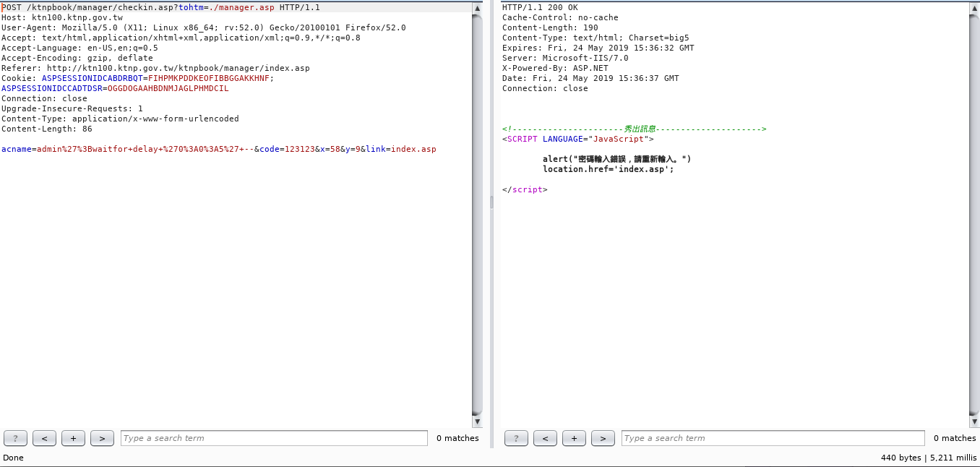Focus the response pane search term field
Viewport: 980px width, 467px height.
[773, 438]
